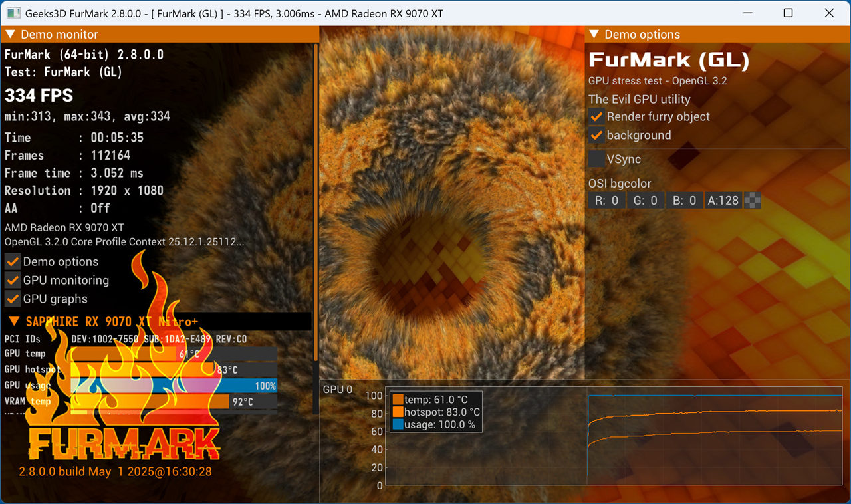Click the Frames count 112164
The width and height of the screenshot is (851, 504).
110,156
